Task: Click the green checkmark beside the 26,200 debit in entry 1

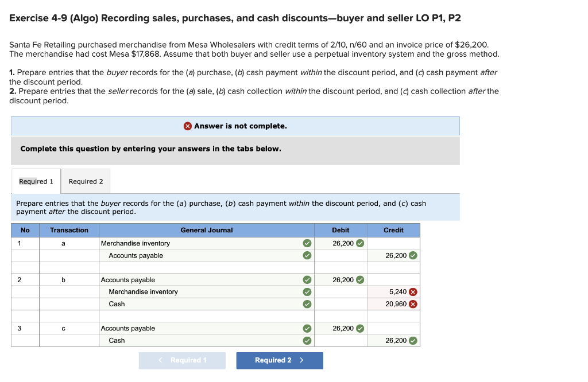Action: point(361,243)
